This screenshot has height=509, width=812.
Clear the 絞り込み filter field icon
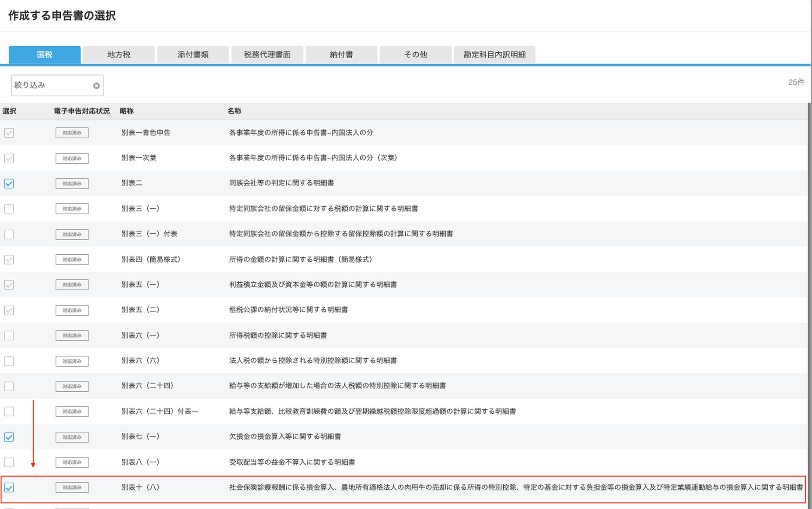coord(96,86)
